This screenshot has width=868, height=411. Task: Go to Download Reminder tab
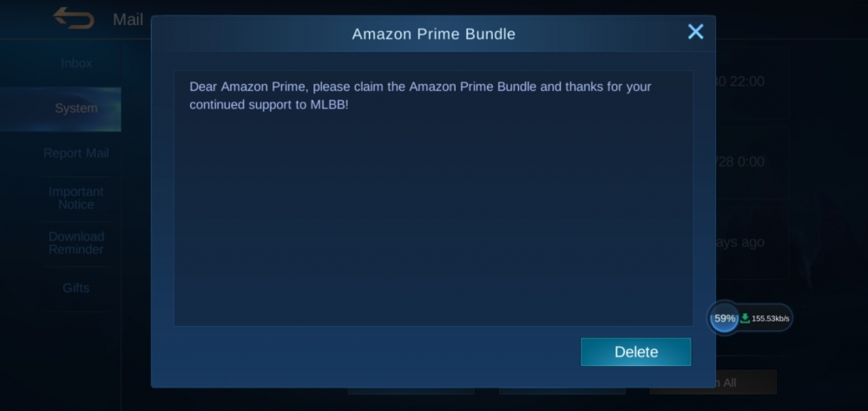tap(76, 243)
